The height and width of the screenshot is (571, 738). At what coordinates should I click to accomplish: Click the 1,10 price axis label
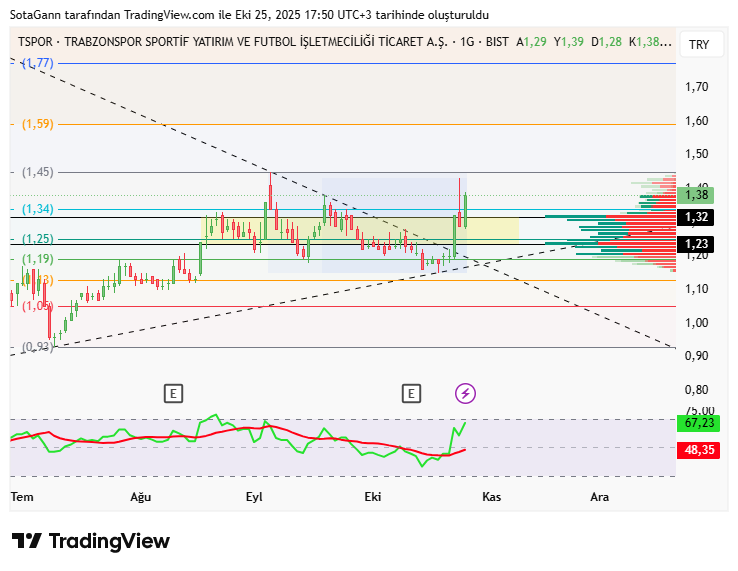(x=696, y=289)
